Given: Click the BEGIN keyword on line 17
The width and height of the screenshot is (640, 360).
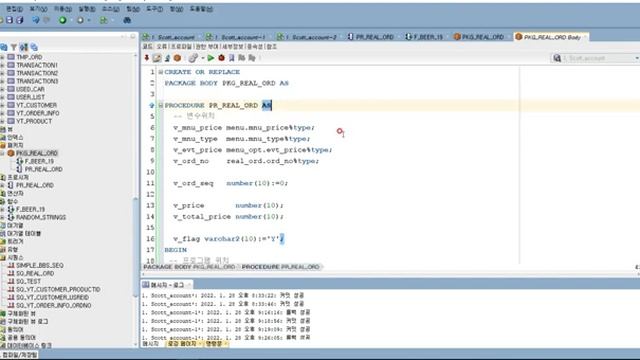Looking at the screenshot, I should [x=176, y=250].
